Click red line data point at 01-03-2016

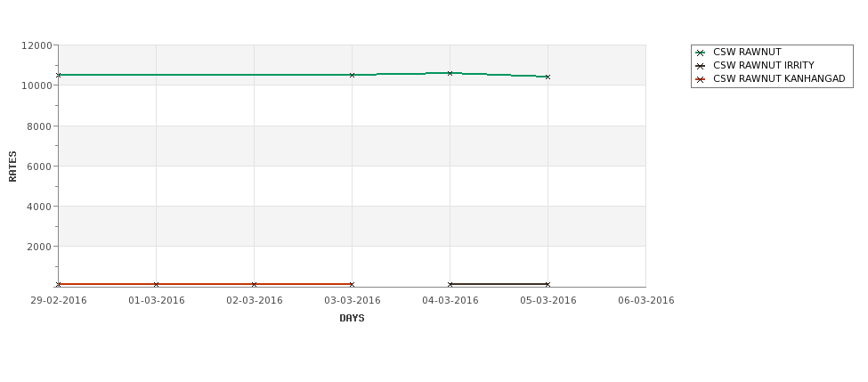coord(156,285)
